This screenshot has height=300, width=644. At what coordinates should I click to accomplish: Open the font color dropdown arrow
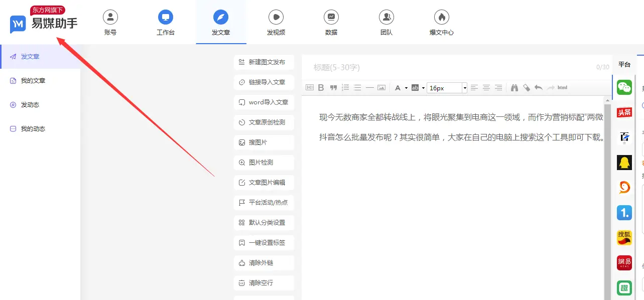[406, 88]
